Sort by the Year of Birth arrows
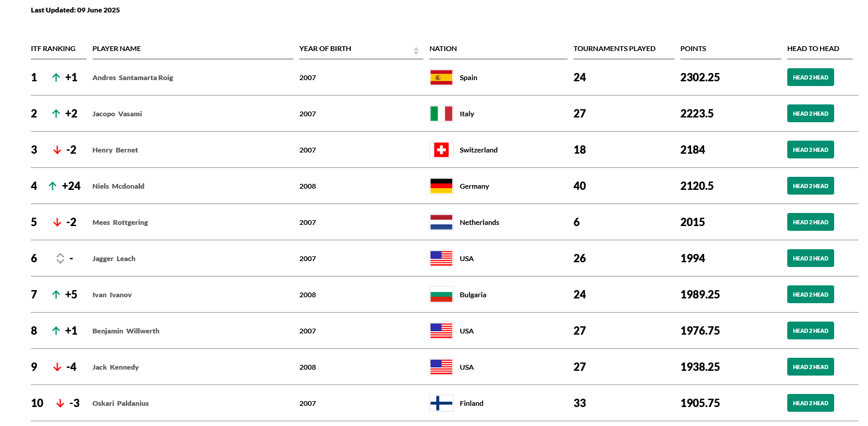The image size is (868, 426). point(416,51)
